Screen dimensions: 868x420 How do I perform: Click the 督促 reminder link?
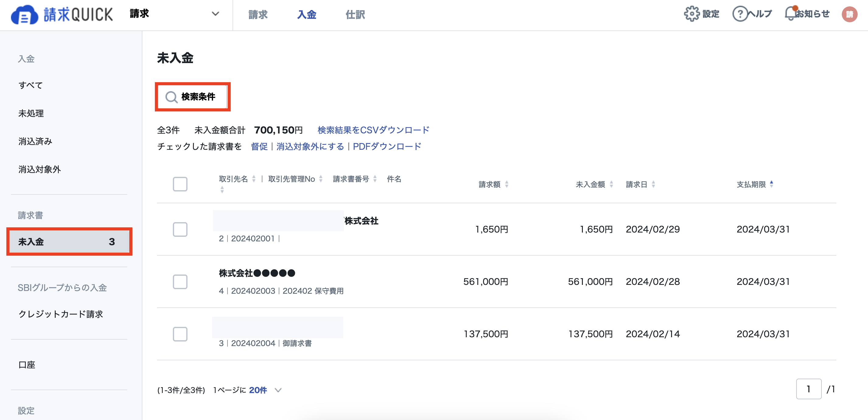259,146
